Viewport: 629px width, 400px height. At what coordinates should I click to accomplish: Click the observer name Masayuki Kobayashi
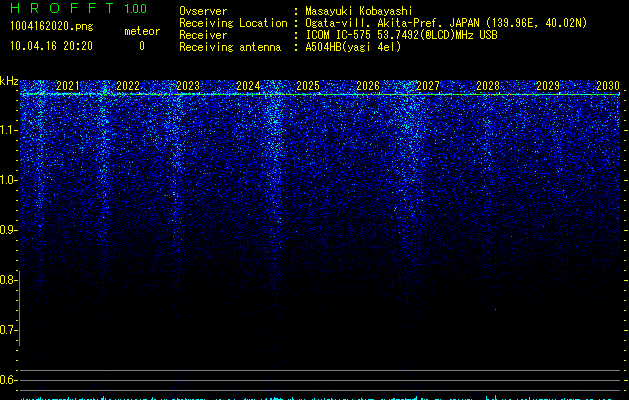tap(359, 11)
